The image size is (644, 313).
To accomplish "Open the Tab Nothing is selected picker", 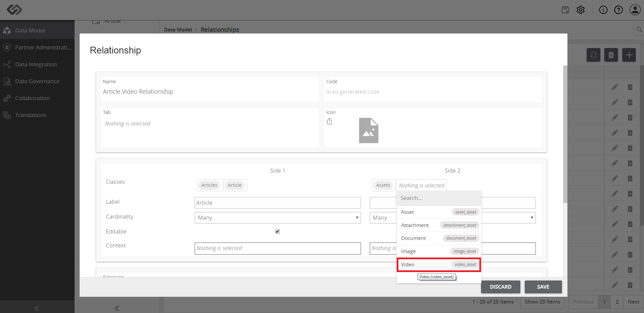I will click(x=209, y=124).
